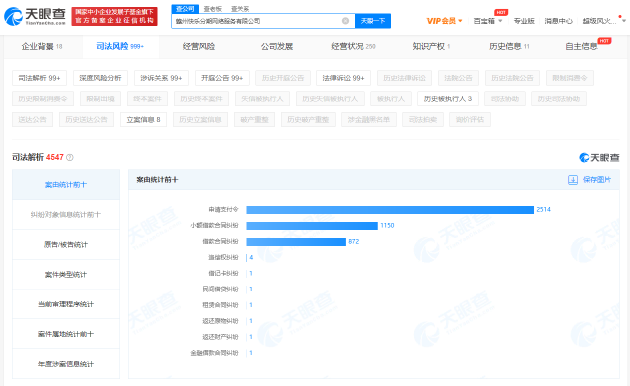Image resolution: width=630 pixels, height=386 pixels.
Task: Clear the search box with the X icon
Action: [x=345, y=21]
